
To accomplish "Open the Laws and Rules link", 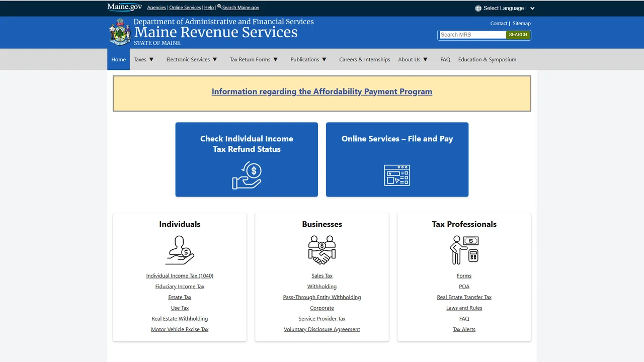I will 464,308.
